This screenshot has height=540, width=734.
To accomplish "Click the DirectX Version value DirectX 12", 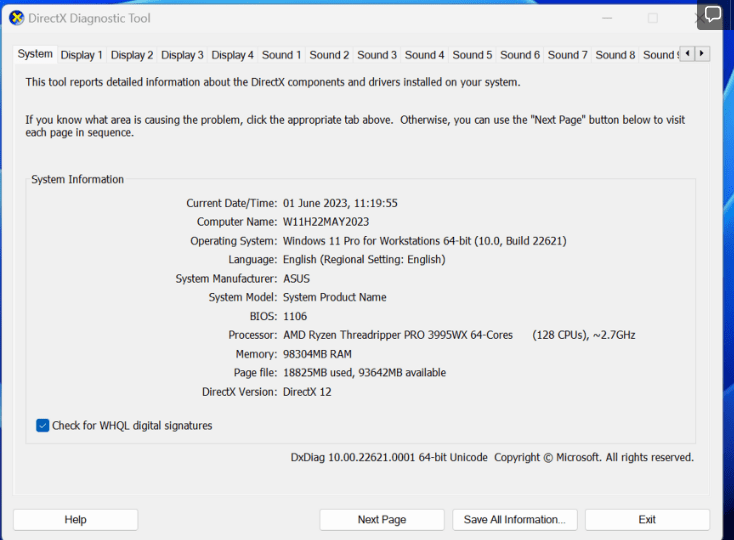I will click(307, 392).
